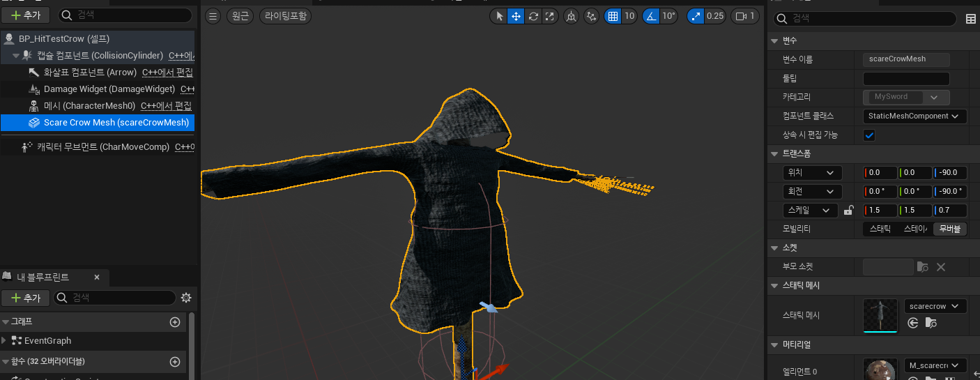Open surface snapping options icon

click(592, 16)
